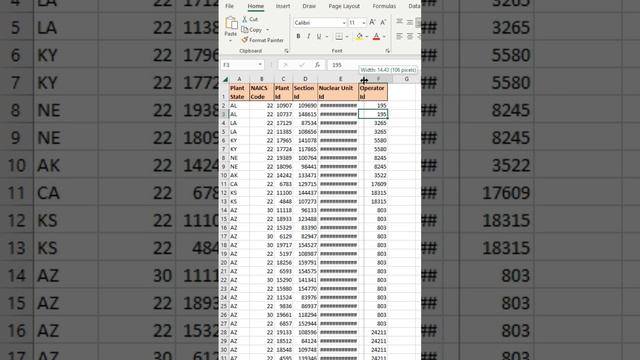Switch to the Draw tab
Viewport: 640px width, 360px height.
(x=309, y=6)
